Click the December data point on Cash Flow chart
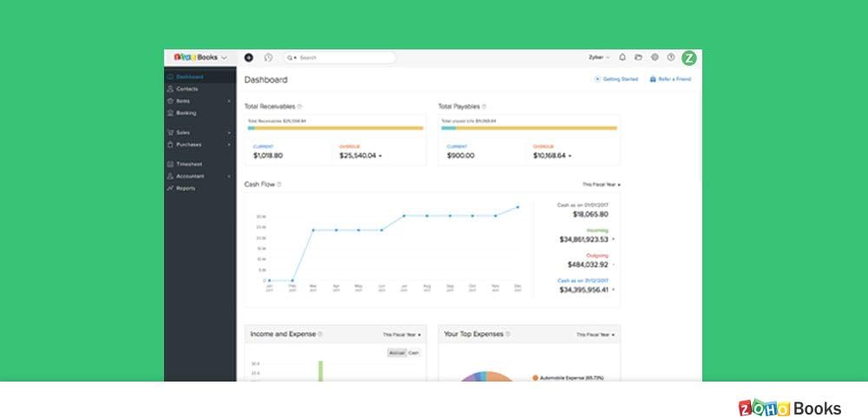Screen dimensions: 868x418 click(x=518, y=207)
